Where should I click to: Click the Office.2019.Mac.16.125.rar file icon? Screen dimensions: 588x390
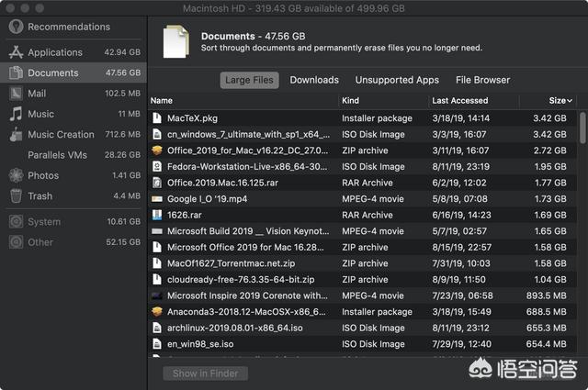point(157,183)
